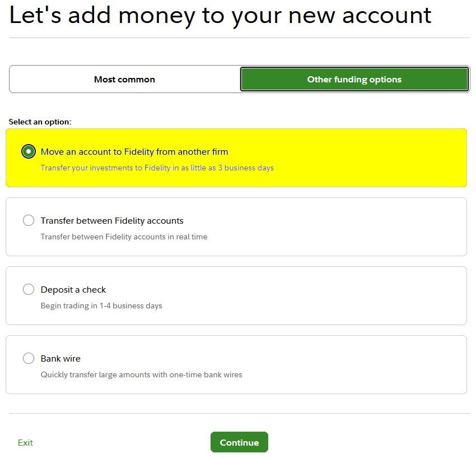Click the 'Deposit a check' option title

click(x=73, y=290)
